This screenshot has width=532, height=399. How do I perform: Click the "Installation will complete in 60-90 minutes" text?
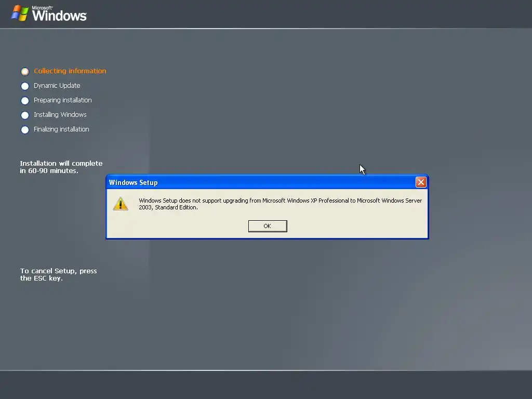pos(61,167)
